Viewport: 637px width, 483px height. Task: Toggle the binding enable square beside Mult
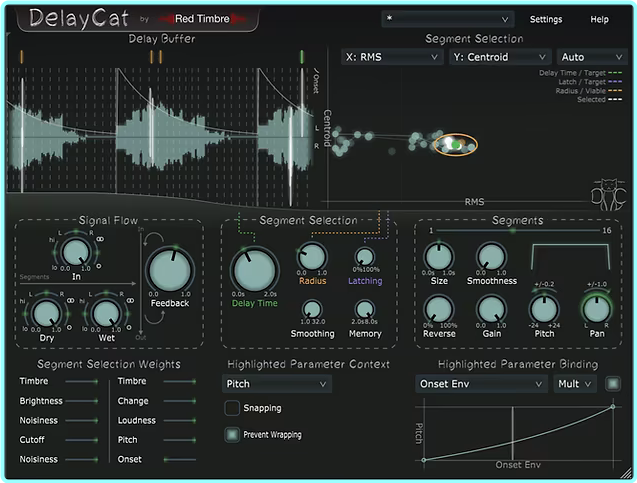coord(613,384)
